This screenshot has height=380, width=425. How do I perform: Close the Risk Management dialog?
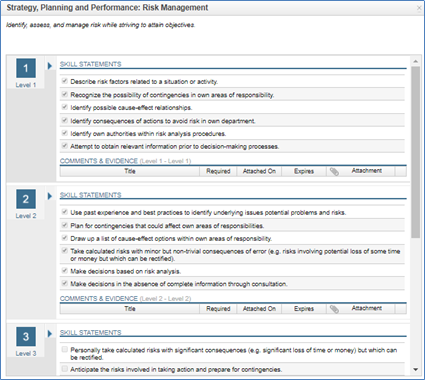pyautogui.click(x=419, y=8)
